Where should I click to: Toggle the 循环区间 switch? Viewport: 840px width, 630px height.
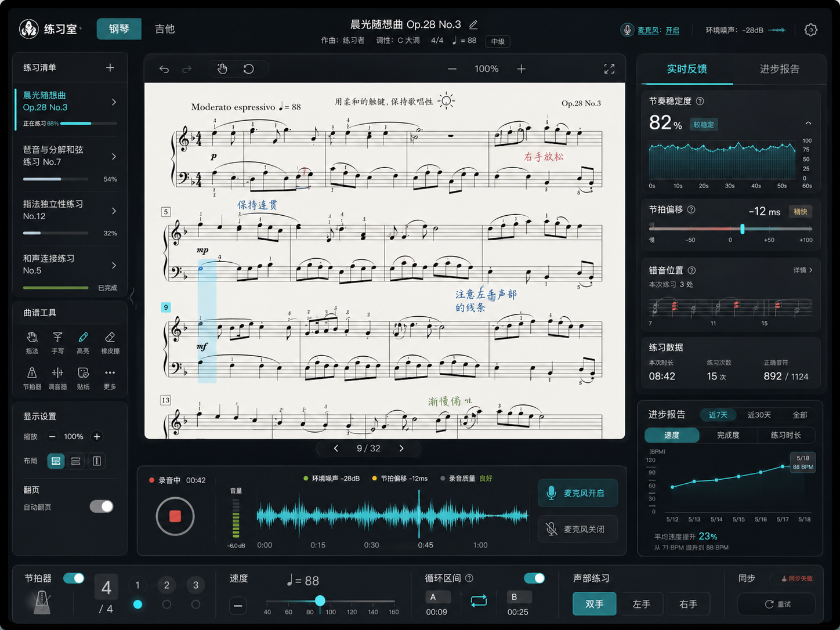tap(534, 578)
